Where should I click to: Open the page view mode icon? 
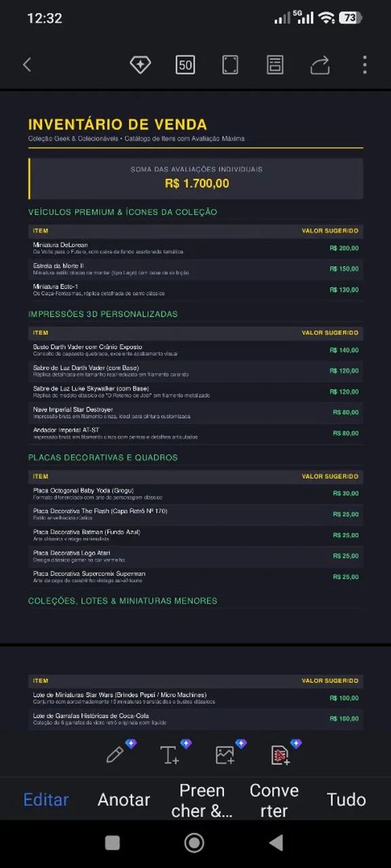coord(275,65)
